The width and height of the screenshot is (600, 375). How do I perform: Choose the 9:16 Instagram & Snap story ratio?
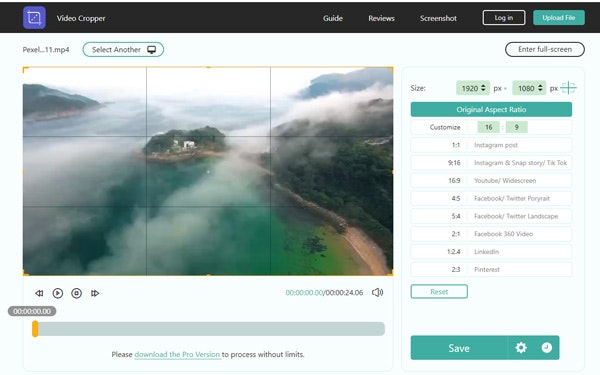491,163
